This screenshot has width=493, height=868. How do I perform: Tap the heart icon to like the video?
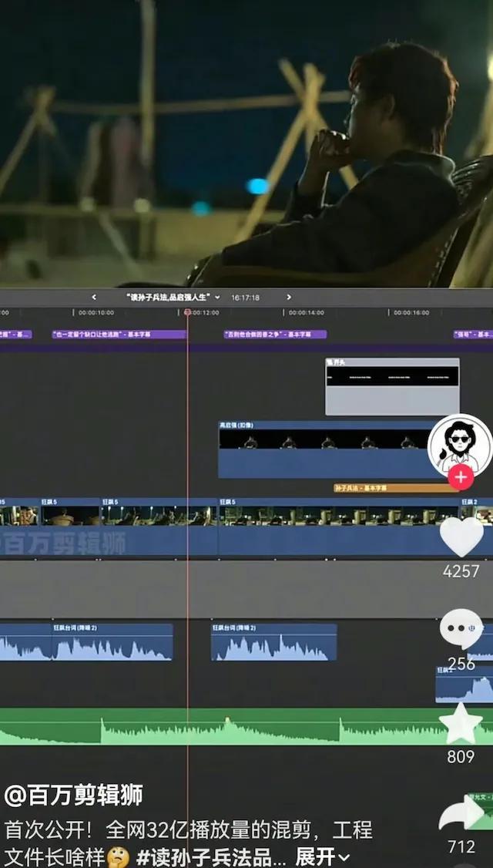tap(461, 537)
